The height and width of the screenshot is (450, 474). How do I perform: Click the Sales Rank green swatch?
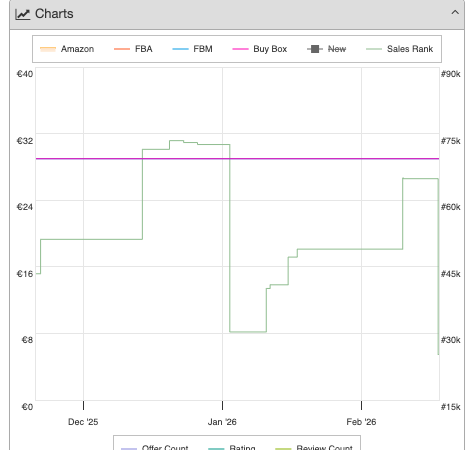click(374, 49)
